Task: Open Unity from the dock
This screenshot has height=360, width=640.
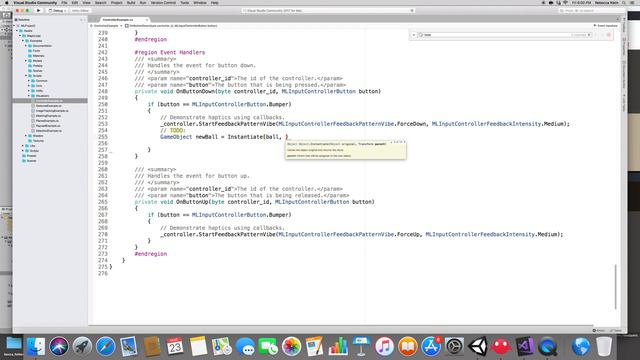Action: click(478, 347)
